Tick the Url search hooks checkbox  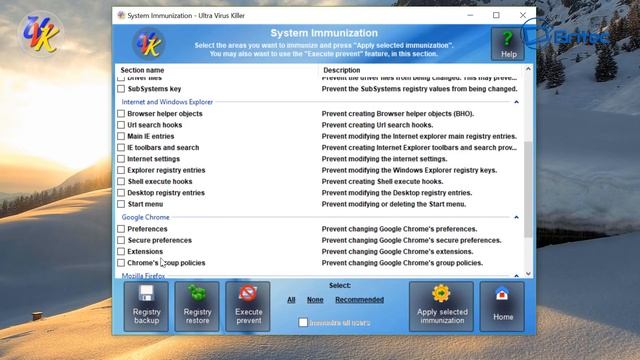[121, 125]
